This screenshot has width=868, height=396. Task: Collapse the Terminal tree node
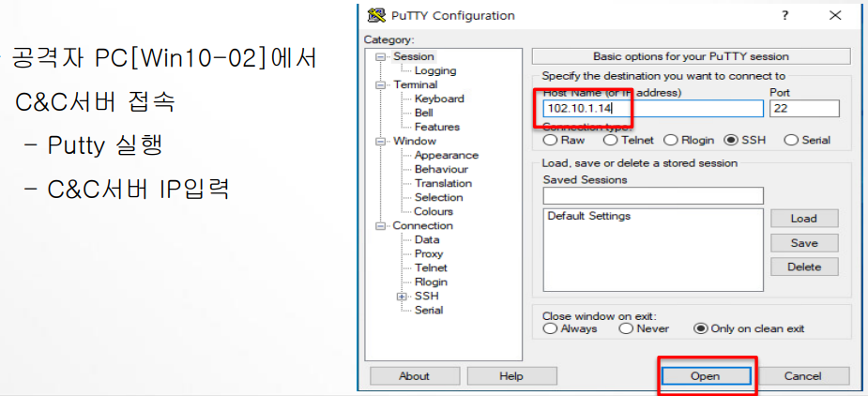pyautogui.click(x=380, y=84)
